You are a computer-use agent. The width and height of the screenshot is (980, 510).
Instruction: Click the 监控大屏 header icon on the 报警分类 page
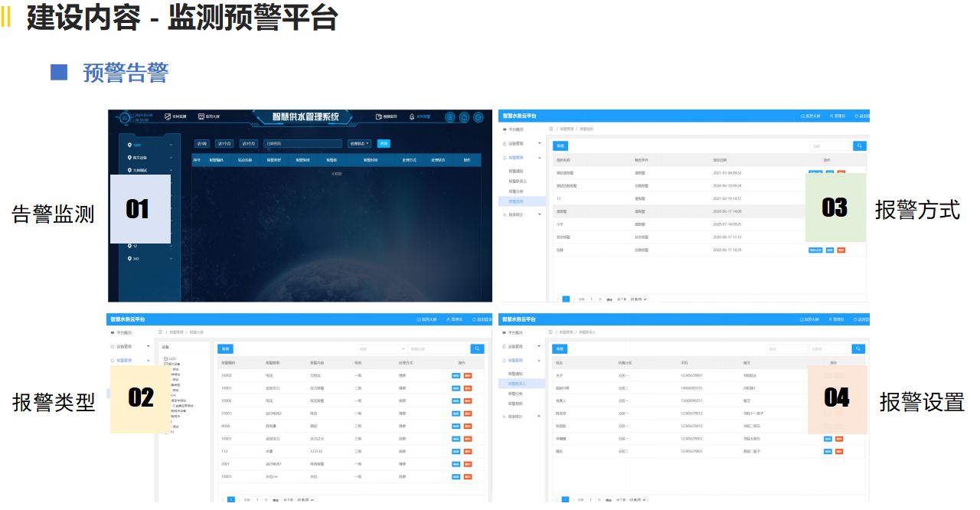[420, 319]
